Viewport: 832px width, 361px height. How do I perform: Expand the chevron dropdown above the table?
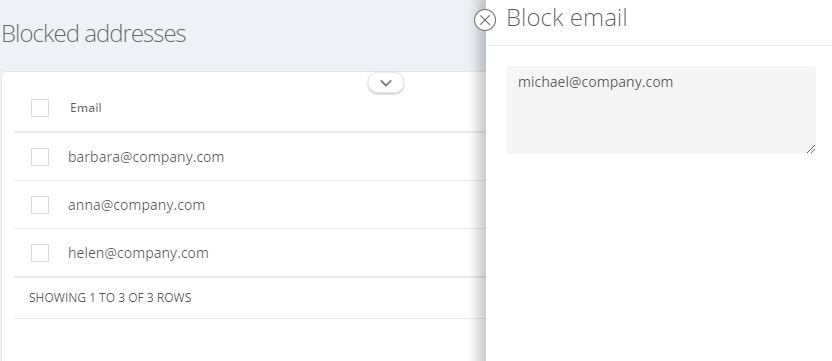386,83
